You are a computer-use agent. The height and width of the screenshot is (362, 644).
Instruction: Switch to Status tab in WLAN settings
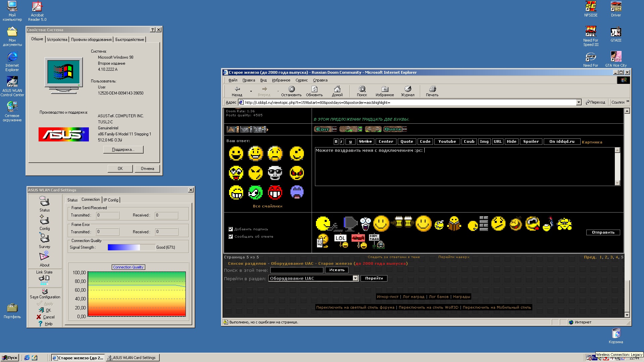(x=72, y=200)
